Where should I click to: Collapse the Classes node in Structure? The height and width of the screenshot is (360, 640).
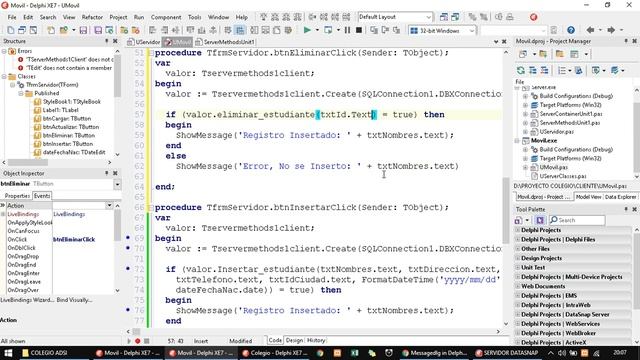pyautogui.click(x=4, y=76)
